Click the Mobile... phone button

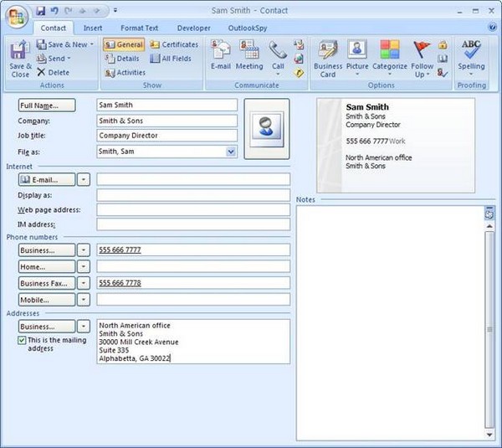pos(47,300)
